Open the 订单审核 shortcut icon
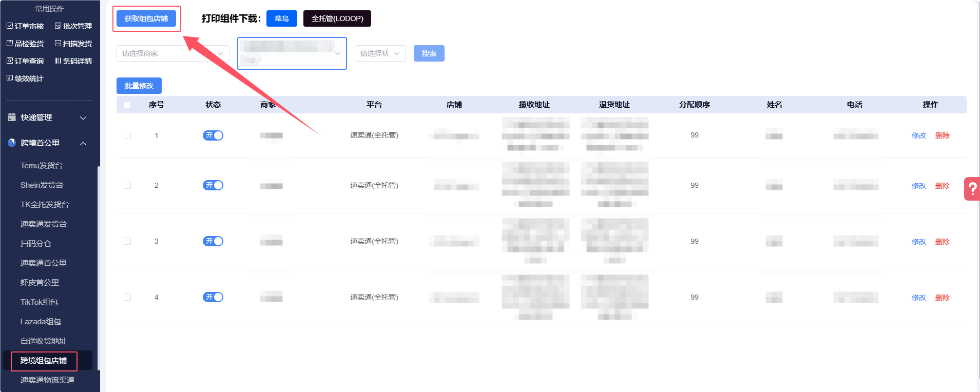The height and width of the screenshot is (392, 980). pos(10,26)
